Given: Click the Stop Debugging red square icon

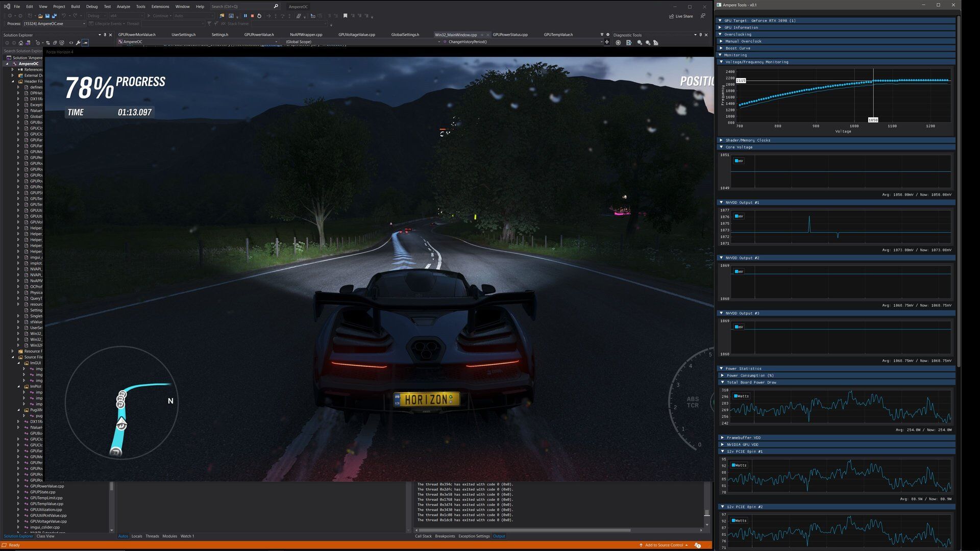Looking at the screenshot, I should (252, 16).
